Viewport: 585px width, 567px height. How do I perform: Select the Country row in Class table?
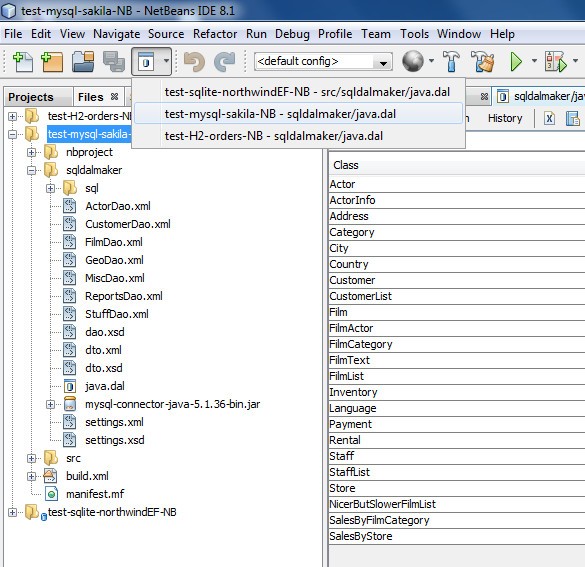point(457,264)
